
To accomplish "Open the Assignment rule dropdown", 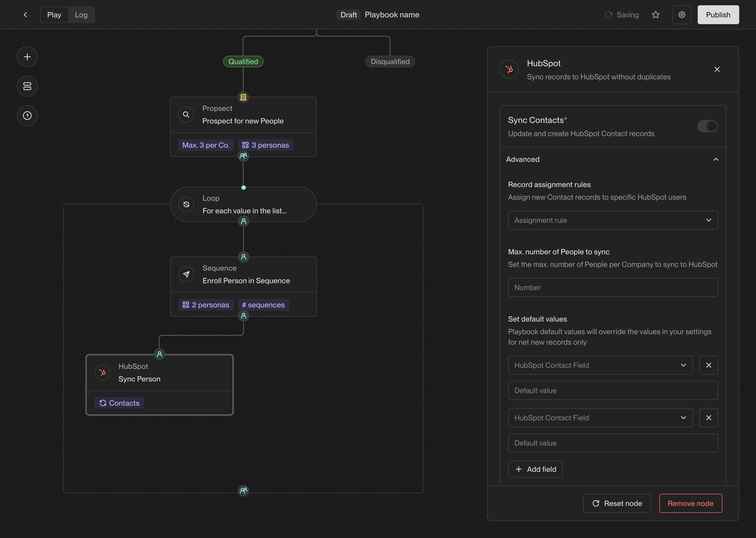I will (613, 220).
